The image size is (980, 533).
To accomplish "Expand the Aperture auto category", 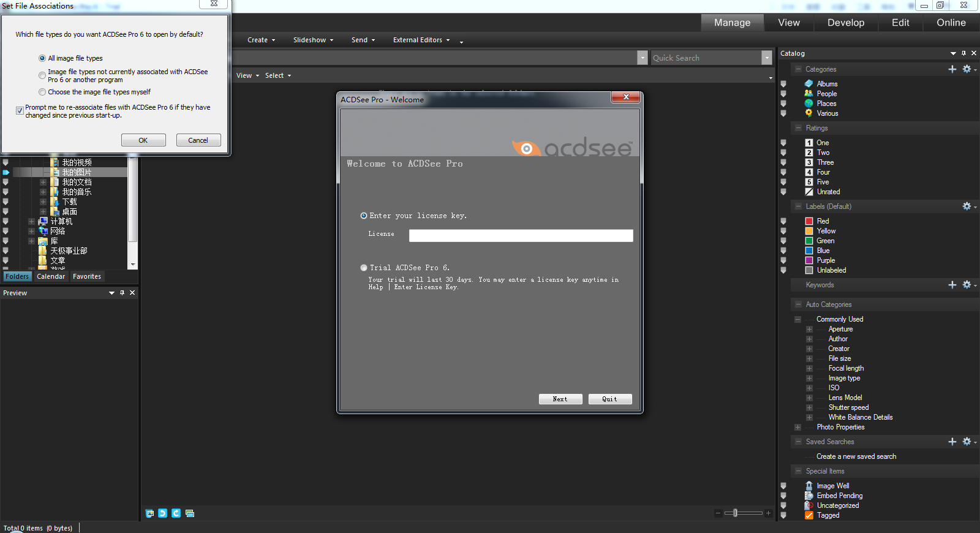I will click(x=809, y=329).
